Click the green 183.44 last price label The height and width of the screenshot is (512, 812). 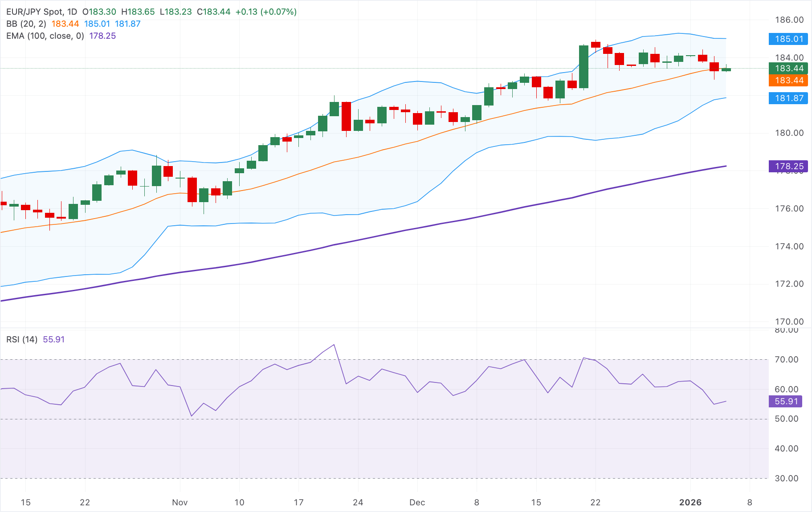[788, 69]
